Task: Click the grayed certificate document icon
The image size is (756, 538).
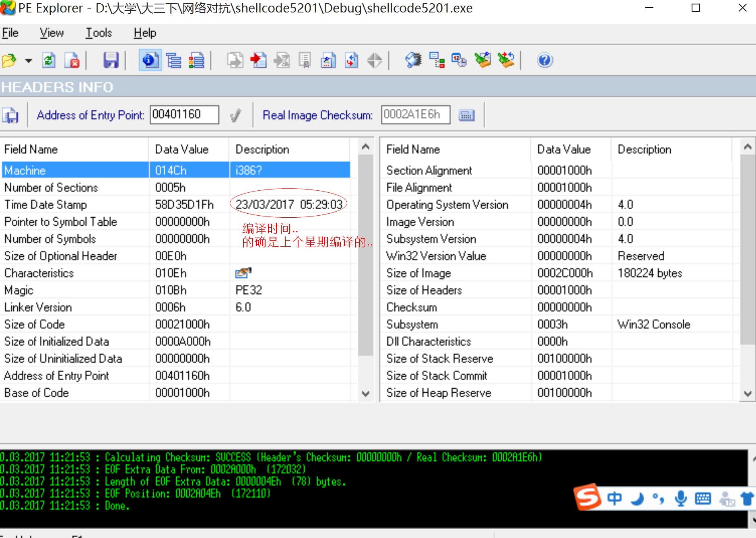Action: tap(305, 60)
